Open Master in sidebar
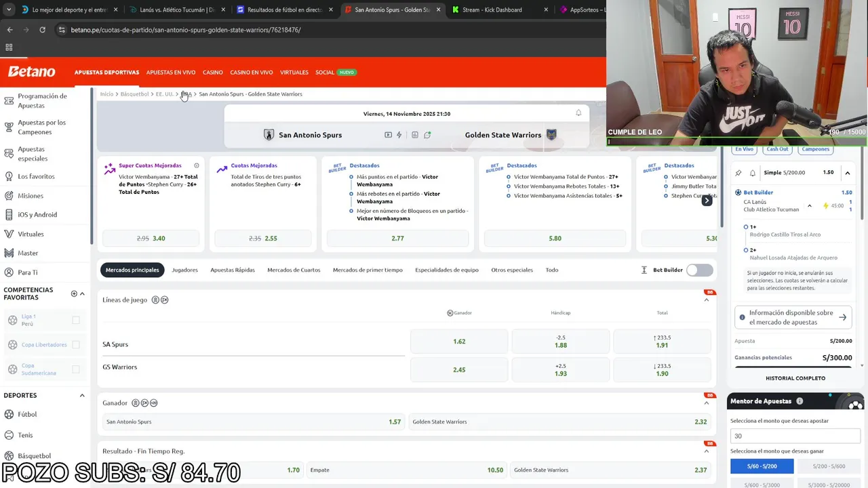Screen dimensions: 868x488 (x=28, y=253)
